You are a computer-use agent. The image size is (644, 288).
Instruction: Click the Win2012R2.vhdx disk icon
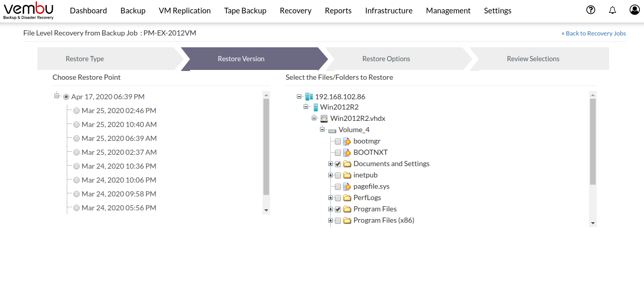[324, 118]
